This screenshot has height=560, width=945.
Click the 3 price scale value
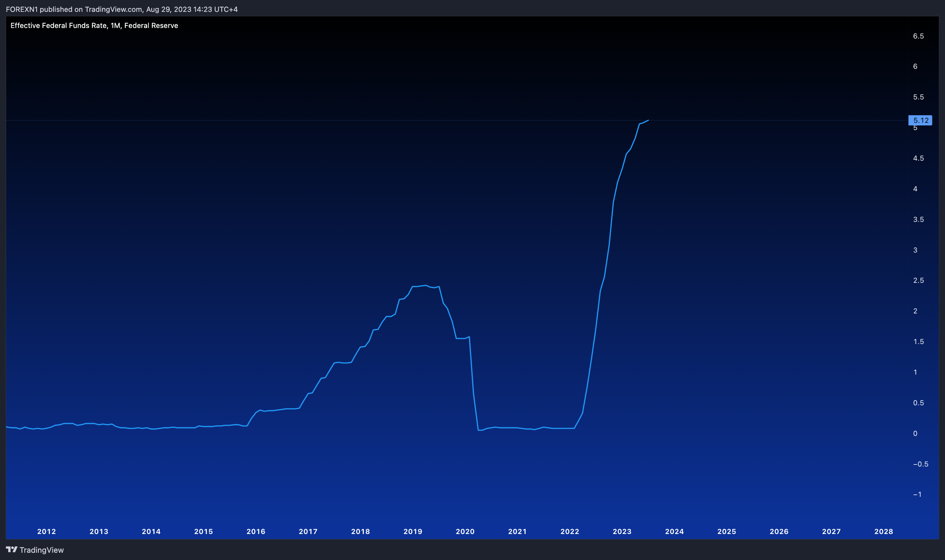pos(915,250)
